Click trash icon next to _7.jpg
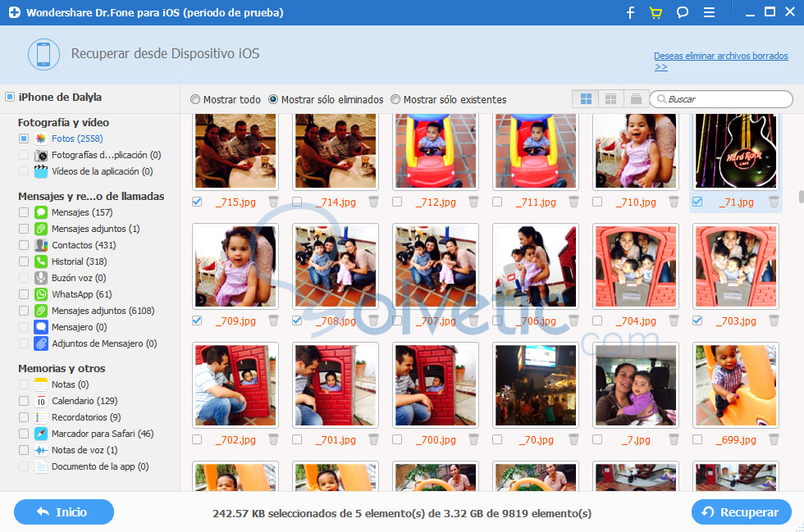Screen dimensions: 804x532 click(674, 439)
